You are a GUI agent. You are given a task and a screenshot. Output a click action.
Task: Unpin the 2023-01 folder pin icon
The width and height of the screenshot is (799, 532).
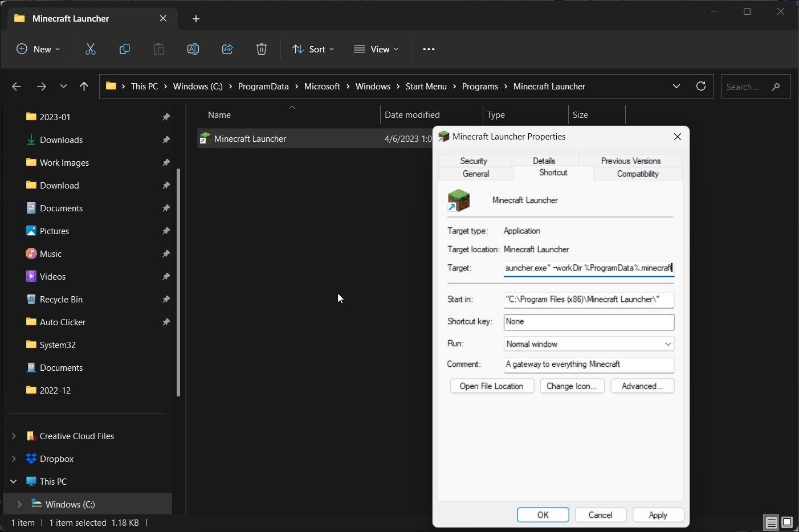coord(166,117)
